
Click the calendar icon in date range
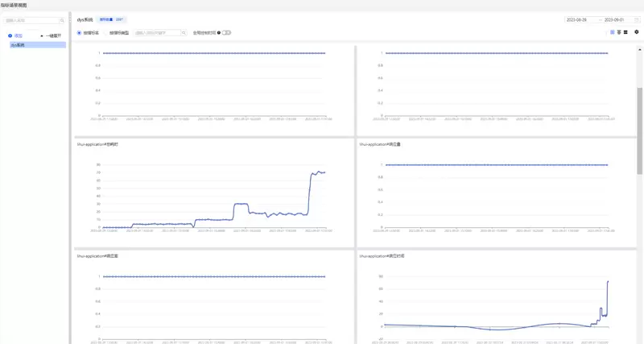click(x=637, y=19)
